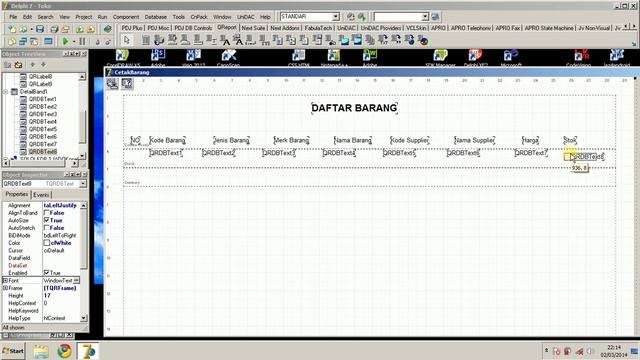
Task: Click the Add file to project icon
Action: pos(80,29)
